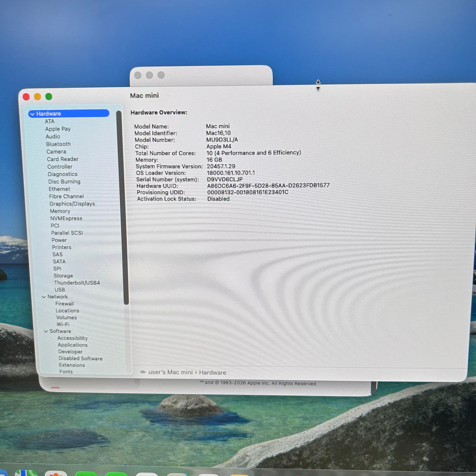Click the Mac16,10 model identifier
This screenshot has width=476, height=476.
click(218, 133)
